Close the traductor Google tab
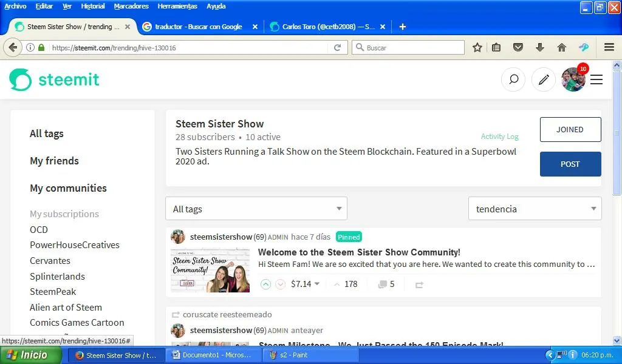Screen dimensions: 622x364 (x=255, y=27)
